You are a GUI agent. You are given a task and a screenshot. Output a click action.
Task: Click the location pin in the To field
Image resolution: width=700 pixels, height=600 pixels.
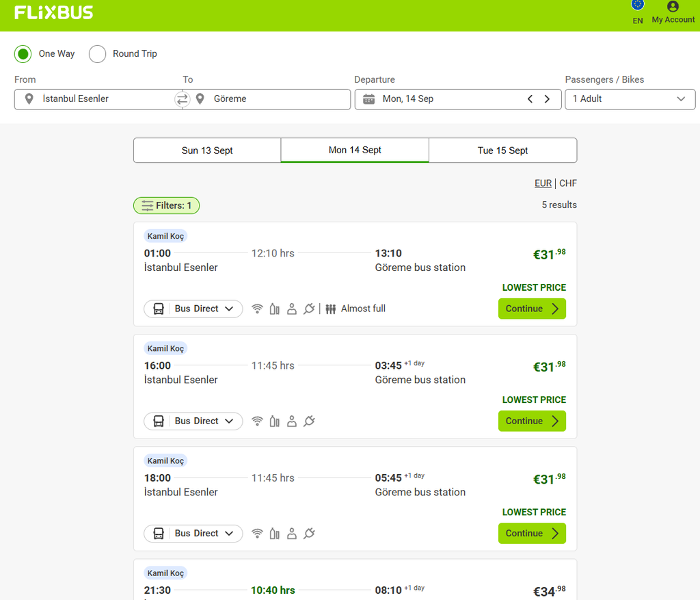coord(200,99)
